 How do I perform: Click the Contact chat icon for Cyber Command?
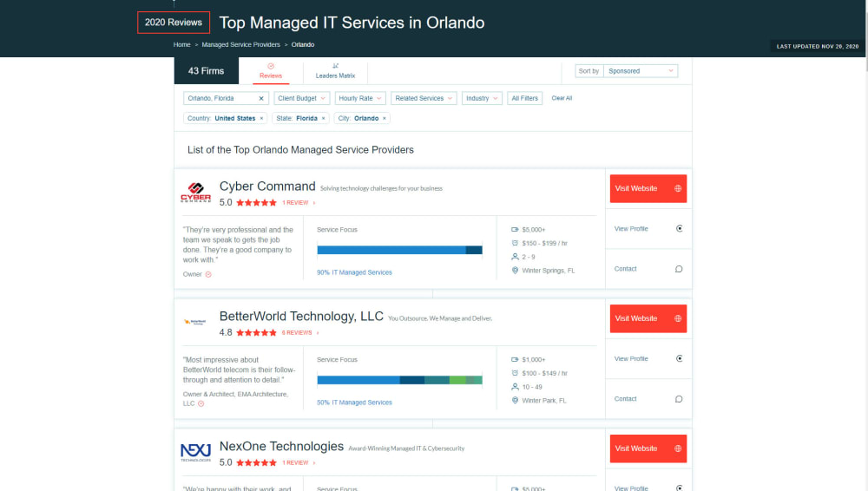(679, 269)
